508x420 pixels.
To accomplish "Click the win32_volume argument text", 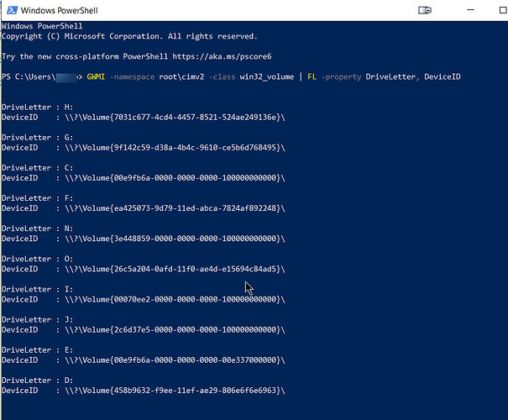I will (x=267, y=76).
